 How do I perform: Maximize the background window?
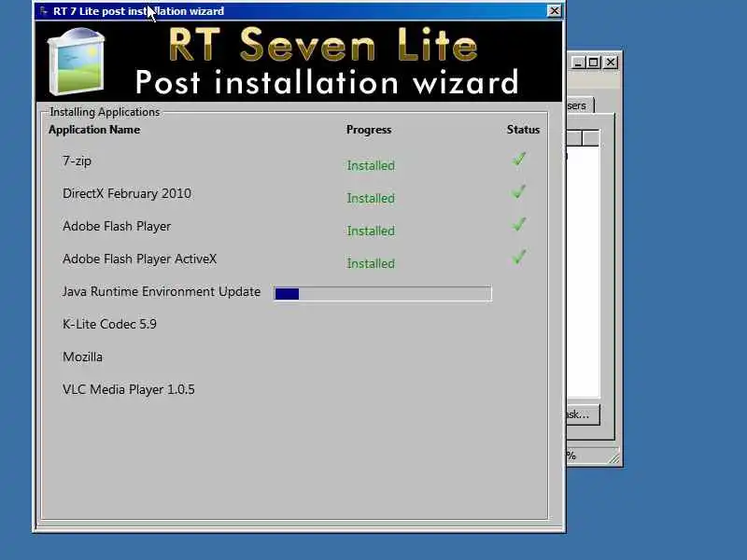594,63
